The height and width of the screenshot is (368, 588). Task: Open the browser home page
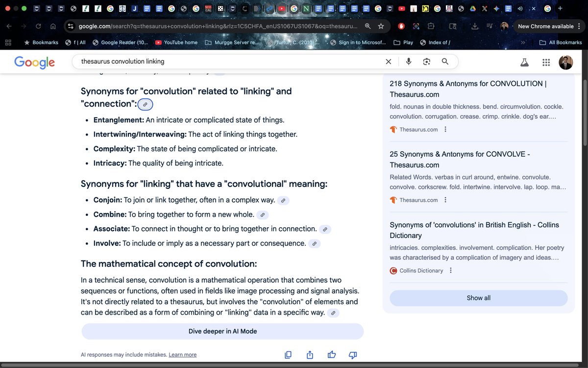[x=53, y=26]
